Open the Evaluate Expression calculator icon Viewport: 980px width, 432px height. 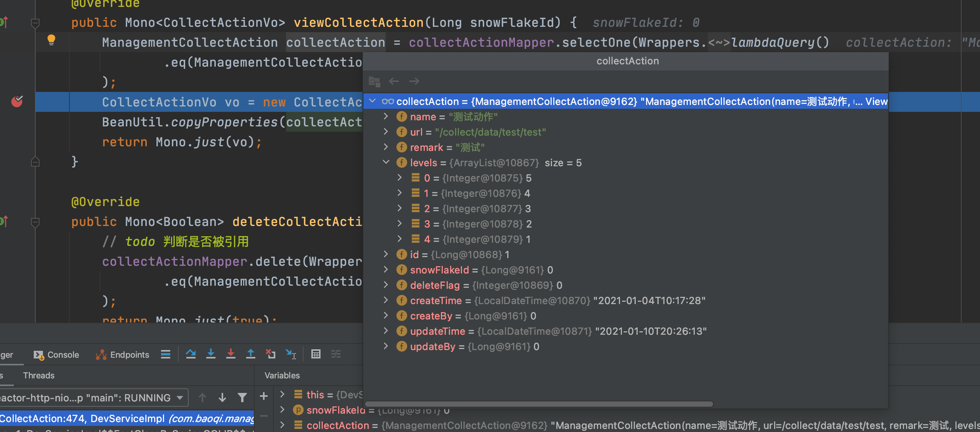tap(316, 354)
